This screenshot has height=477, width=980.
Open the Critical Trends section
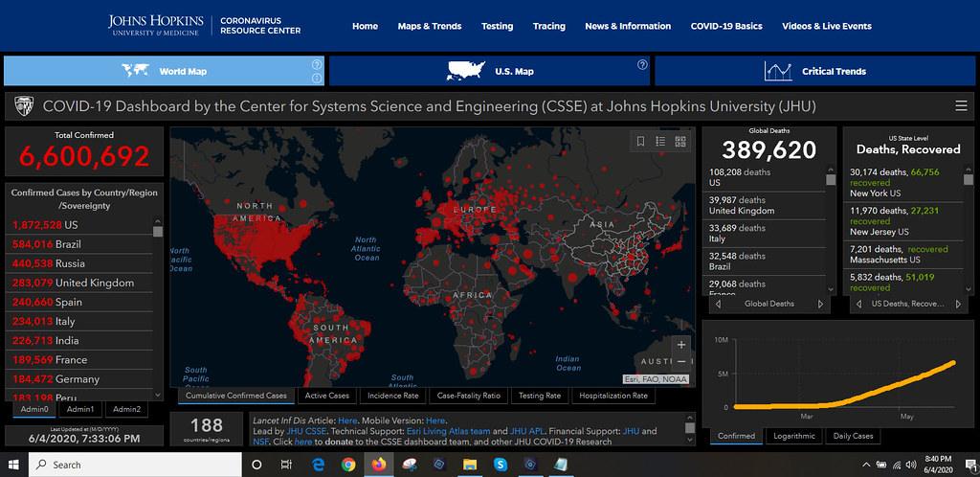[x=814, y=71]
